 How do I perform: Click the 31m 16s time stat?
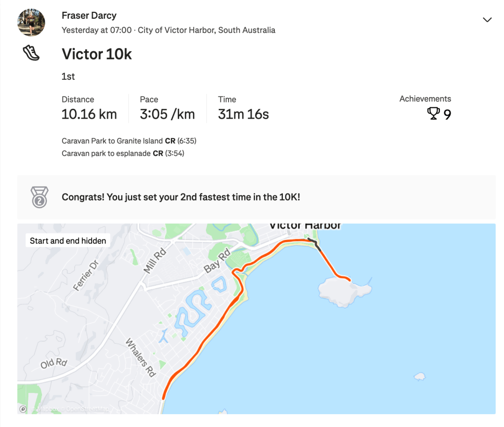(243, 114)
